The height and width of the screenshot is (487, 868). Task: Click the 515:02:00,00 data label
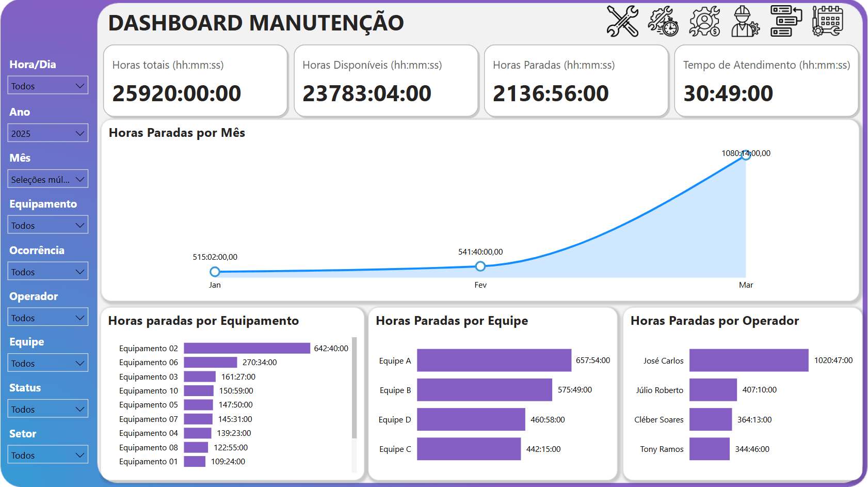tap(215, 257)
